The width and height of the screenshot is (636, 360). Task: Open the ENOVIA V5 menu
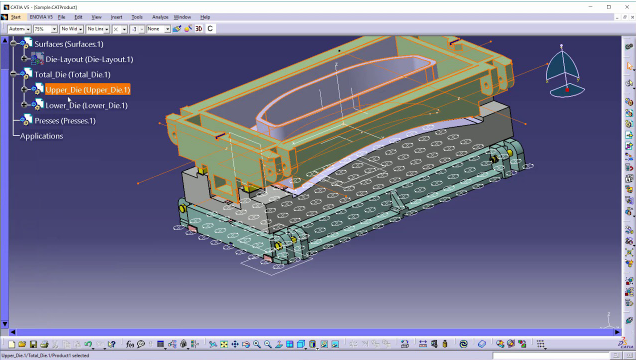coord(41,17)
